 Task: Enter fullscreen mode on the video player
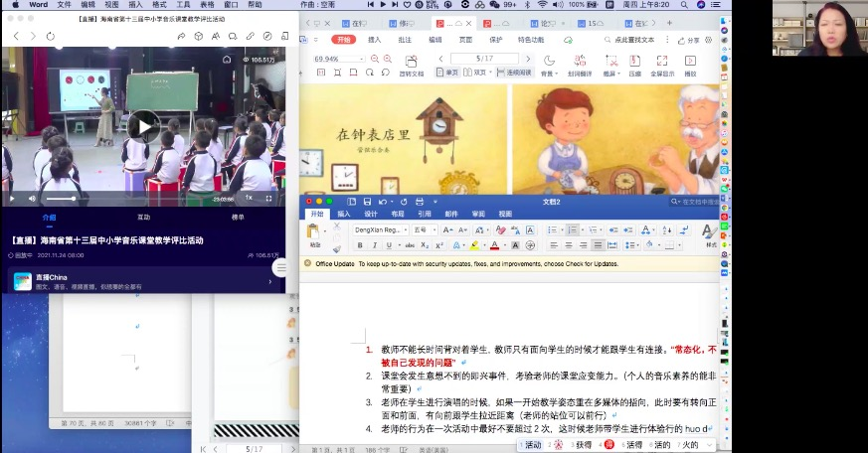click(x=268, y=198)
